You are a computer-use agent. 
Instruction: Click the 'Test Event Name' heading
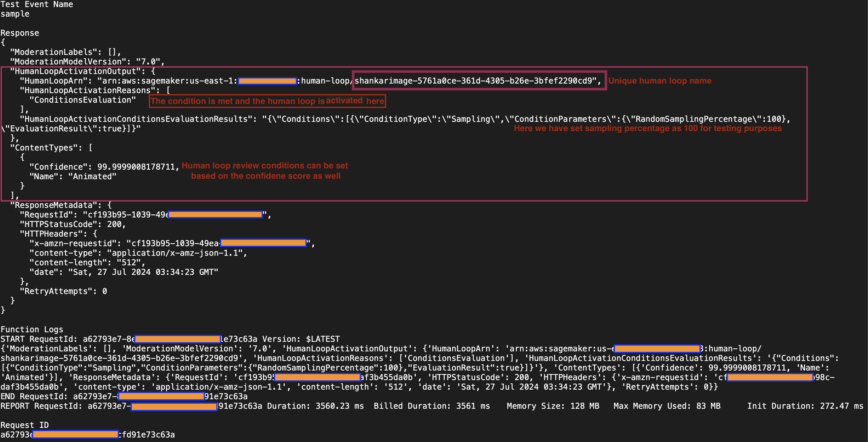[x=37, y=4]
